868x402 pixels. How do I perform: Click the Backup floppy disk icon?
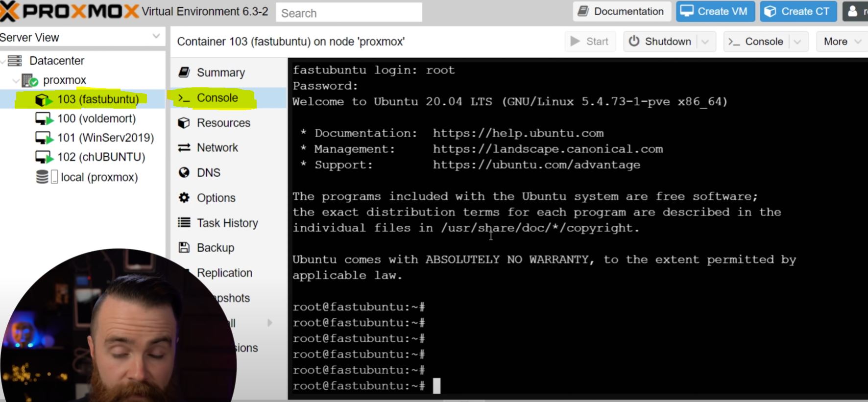(x=184, y=248)
